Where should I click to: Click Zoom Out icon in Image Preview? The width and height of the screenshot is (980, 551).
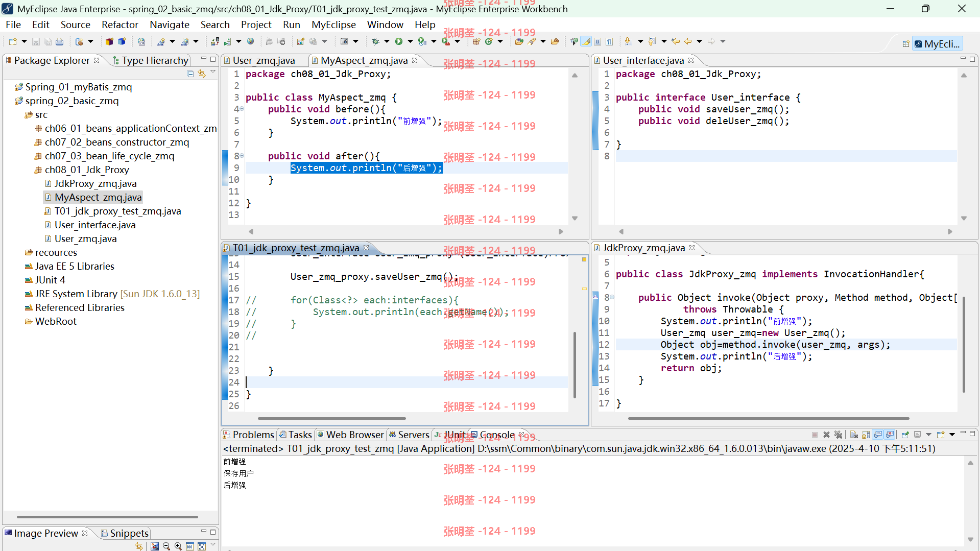click(166, 546)
